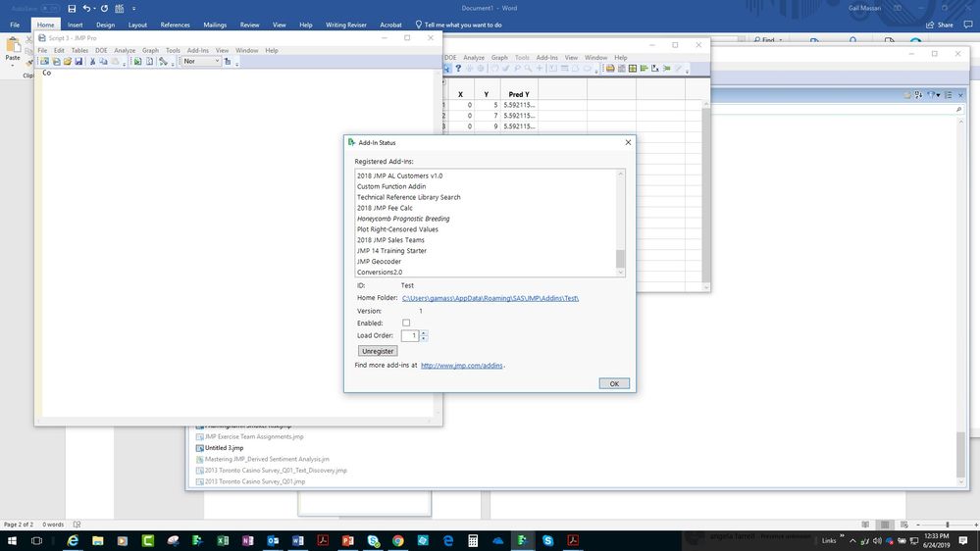
Task: Open the notification center icon
Action: tap(963, 540)
